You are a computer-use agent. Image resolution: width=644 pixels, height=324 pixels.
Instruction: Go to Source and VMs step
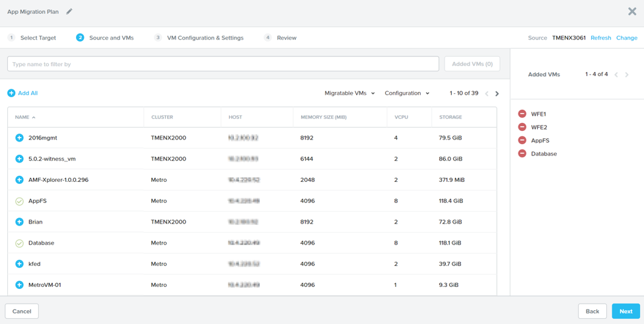105,38
